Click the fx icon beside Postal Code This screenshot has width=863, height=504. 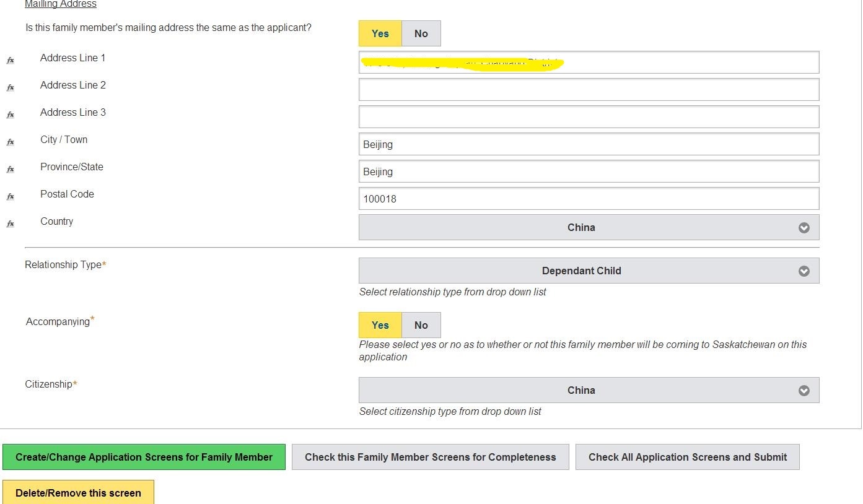[x=10, y=197]
